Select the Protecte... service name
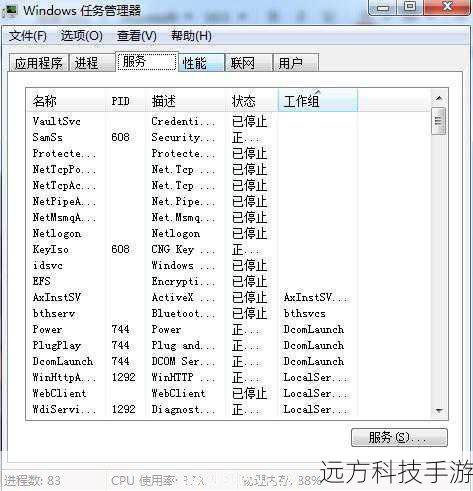This screenshot has height=491, width=473. [x=64, y=153]
